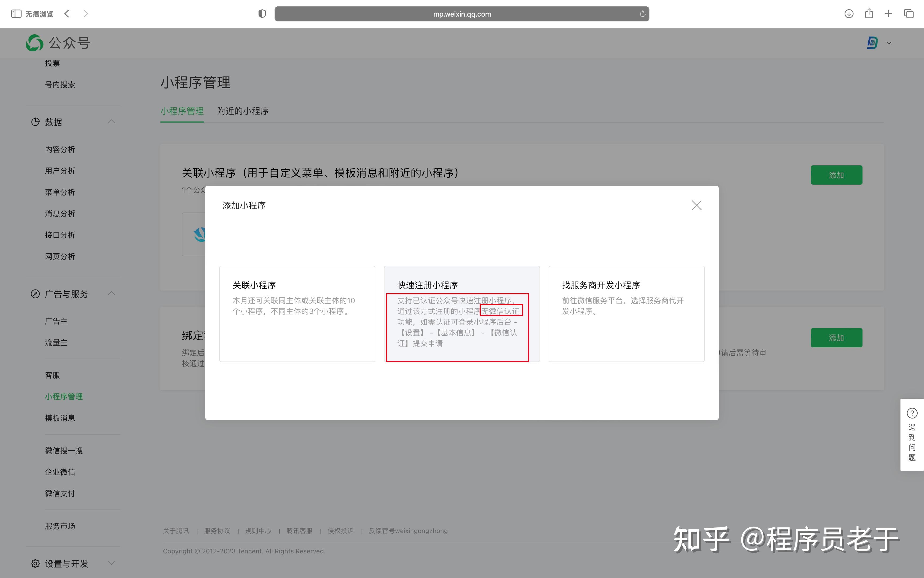The width and height of the screenshot is (924, 578).
Task: Open 内容分析 in the sidebar
Action: click(60, 150)
